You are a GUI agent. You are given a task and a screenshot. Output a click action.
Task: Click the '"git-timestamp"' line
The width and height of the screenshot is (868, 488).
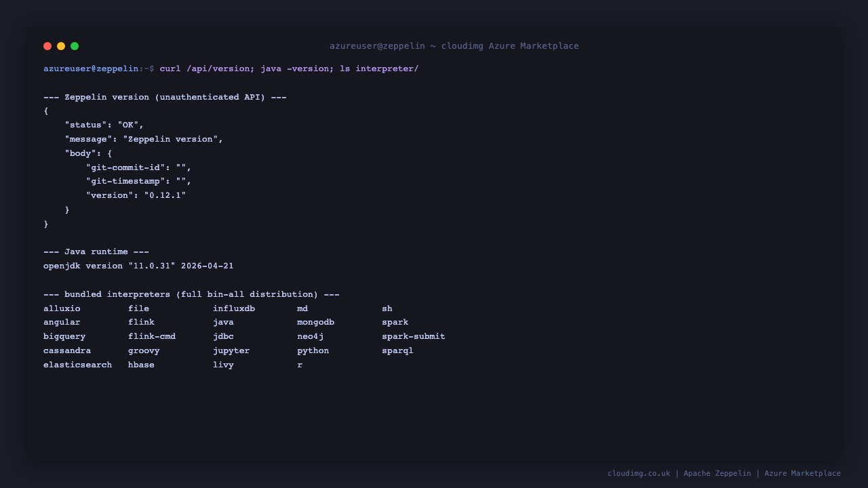[x=139, y=181]
